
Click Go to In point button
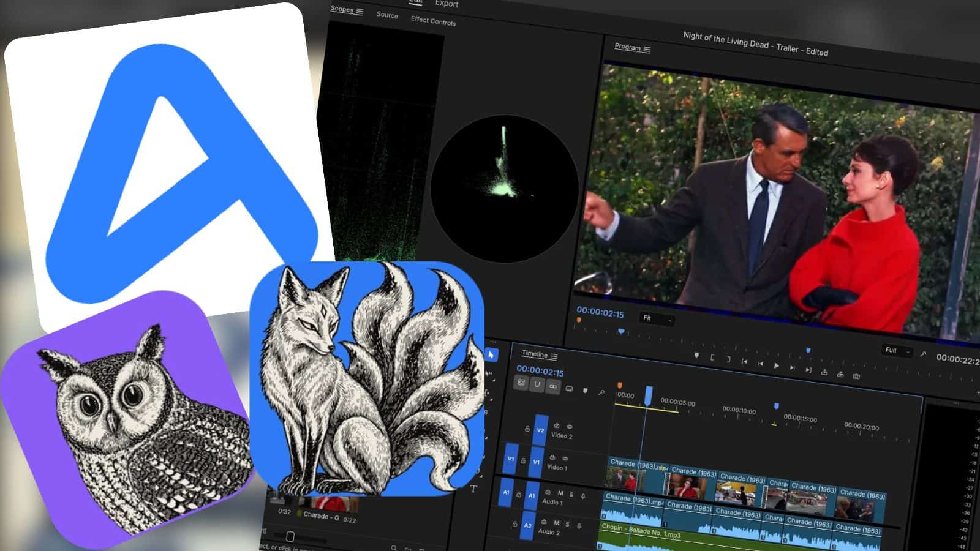[x=744, y=361]
